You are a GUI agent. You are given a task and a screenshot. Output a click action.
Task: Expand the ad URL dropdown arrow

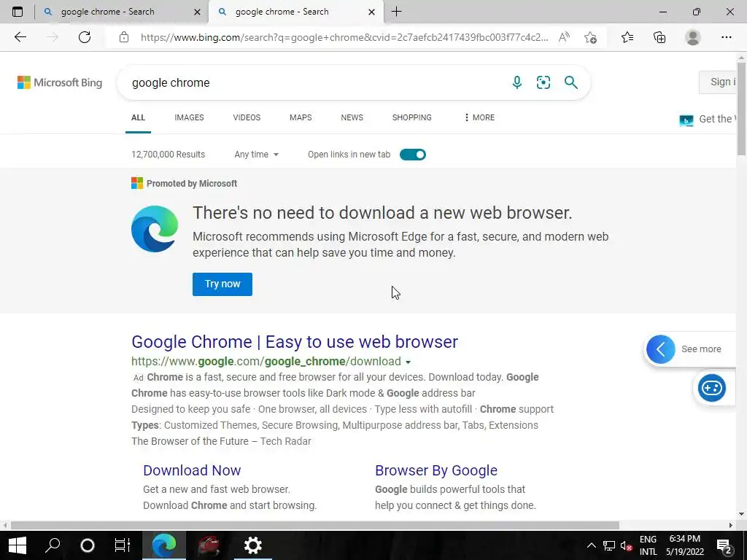[408, 362]
